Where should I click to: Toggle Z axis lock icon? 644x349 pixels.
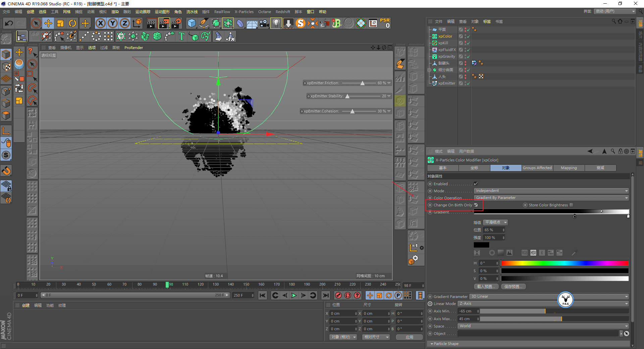click(125, 23)
